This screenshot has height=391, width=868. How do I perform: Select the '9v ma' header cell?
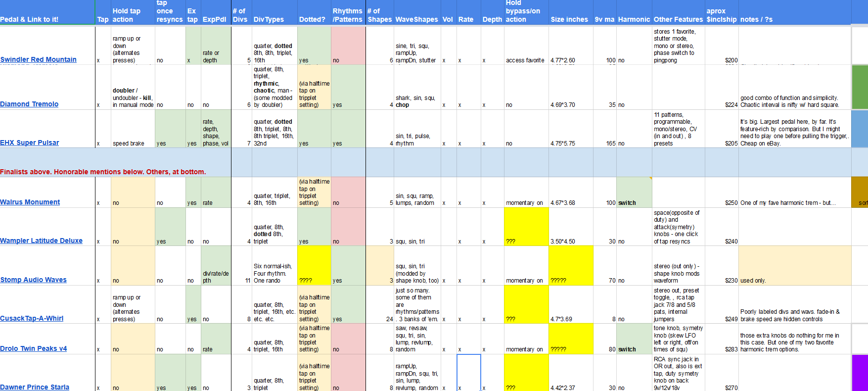click(x=604, y=12)
